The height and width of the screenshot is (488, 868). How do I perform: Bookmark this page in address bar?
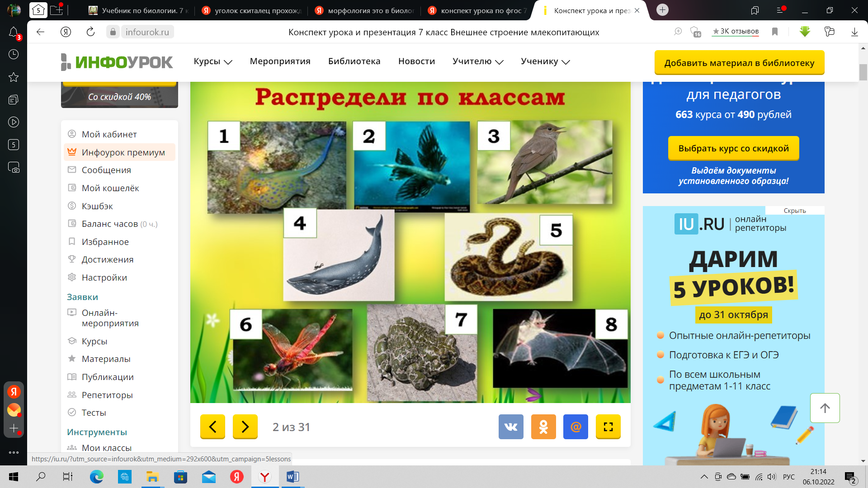(775, 32)
